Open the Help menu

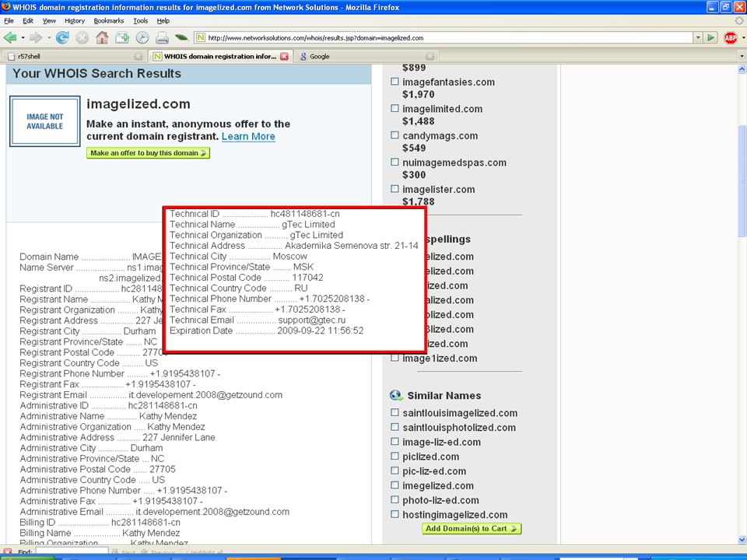pyautogui.click(x=163, y=20)
